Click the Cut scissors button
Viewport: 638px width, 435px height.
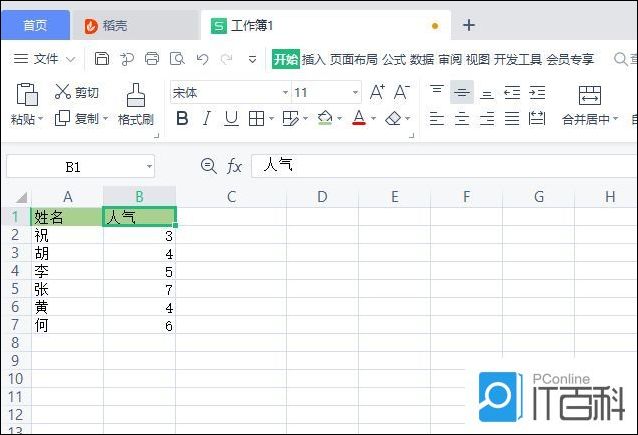pyautogui.click(x=77, y=92)
